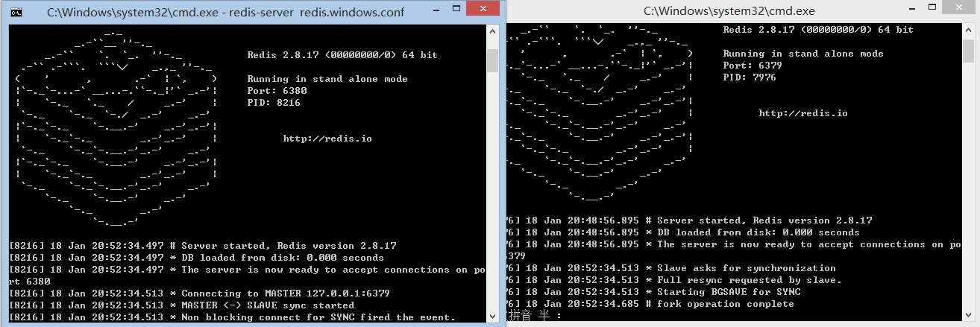The image size is (980, 327).
Task: Click 'Running in stand alone mode' in right window
Action: point(803,54)
